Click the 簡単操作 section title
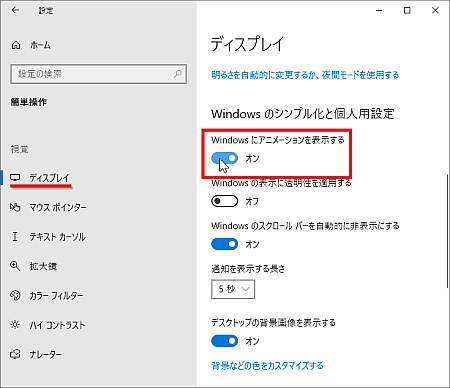The height and width of the screenshot is (388, 450). (29, 102)
